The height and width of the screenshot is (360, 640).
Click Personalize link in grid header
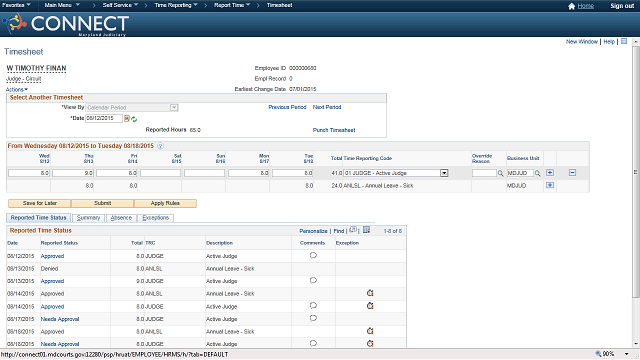(313, 231)
